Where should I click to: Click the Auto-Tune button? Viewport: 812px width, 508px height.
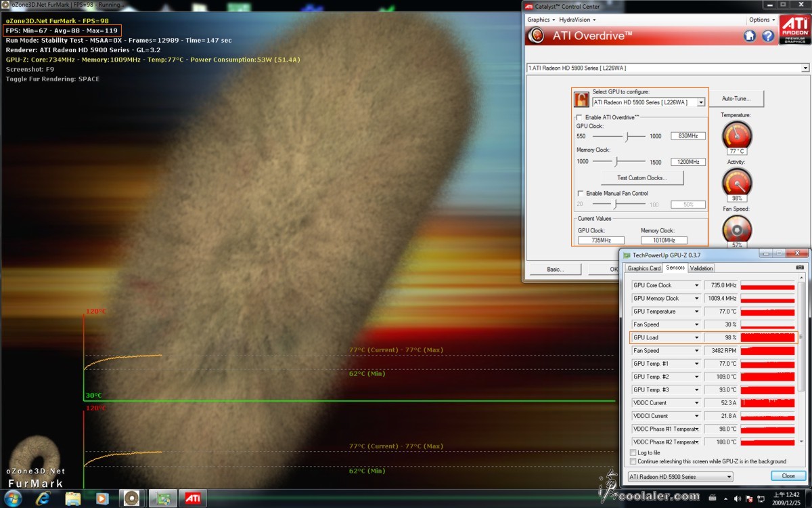point(737,99)
